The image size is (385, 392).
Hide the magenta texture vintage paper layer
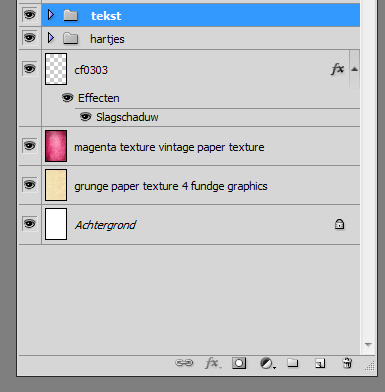pyautogui.click(x=30, y=146)
